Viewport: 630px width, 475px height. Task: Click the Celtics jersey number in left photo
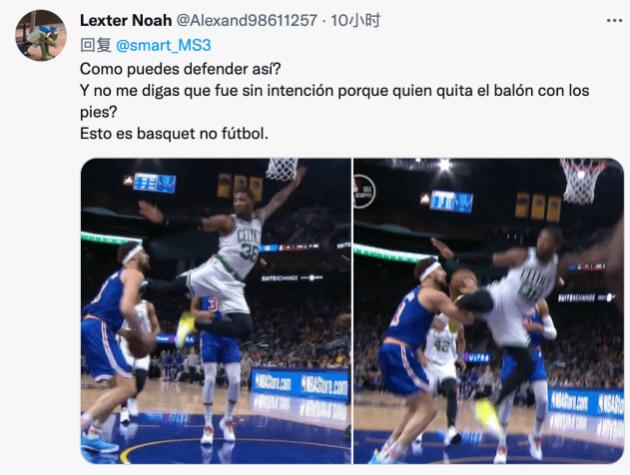pyautogui.click(x=249, y=252)
